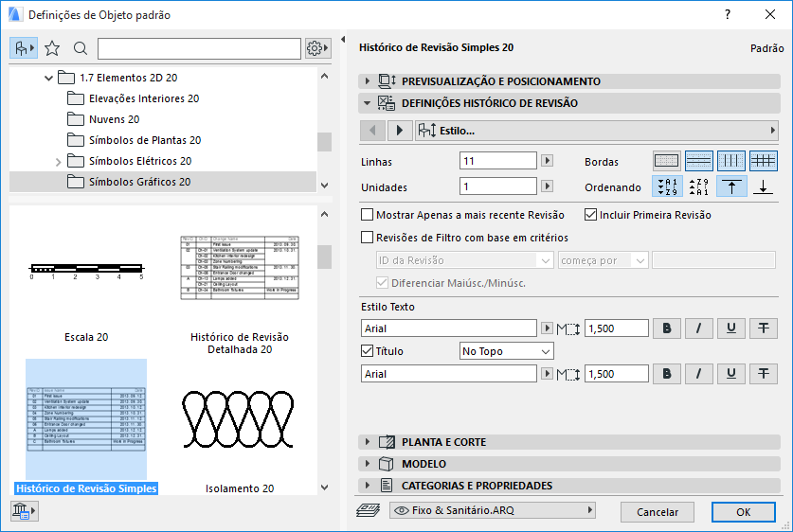Choose descending Z9-A1 sort order
This screenshot has height=532, width=793.
699,186
